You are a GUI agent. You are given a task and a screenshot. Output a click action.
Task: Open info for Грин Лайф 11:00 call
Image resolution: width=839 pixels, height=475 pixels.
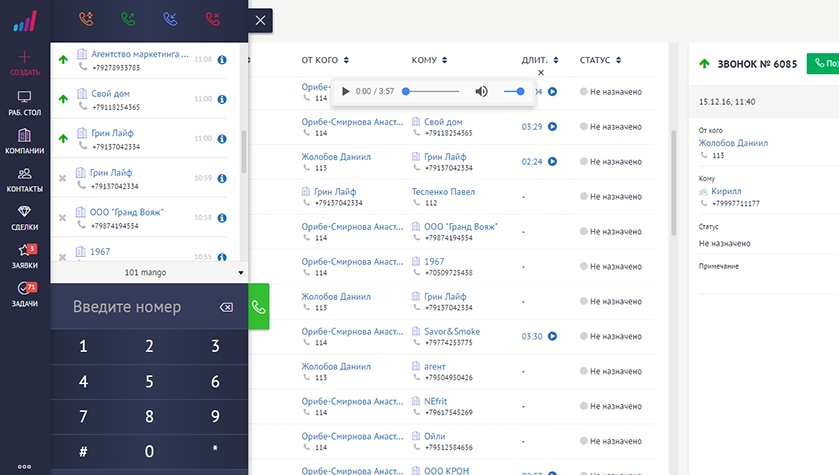pyautogui.click(x=222, y=139)
